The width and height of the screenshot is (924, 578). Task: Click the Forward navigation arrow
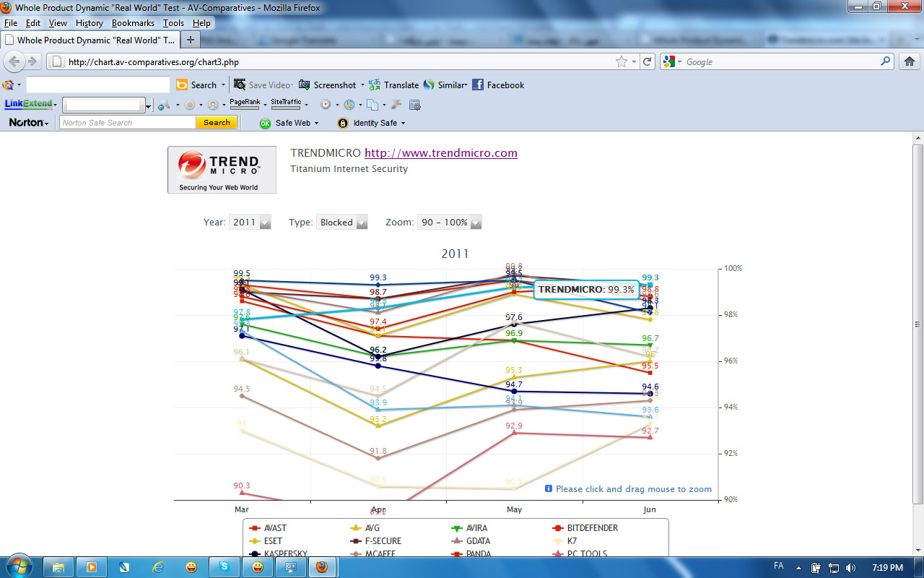32,61
